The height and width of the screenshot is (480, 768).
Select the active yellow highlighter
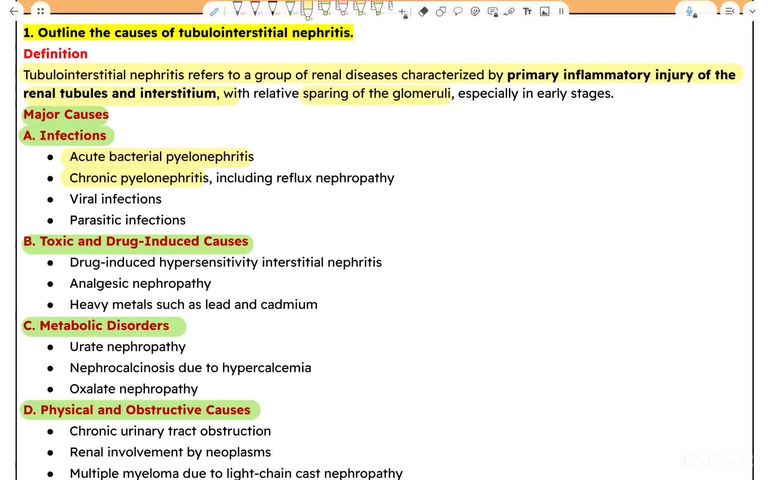pyautogui.click(x=307, y=12)
